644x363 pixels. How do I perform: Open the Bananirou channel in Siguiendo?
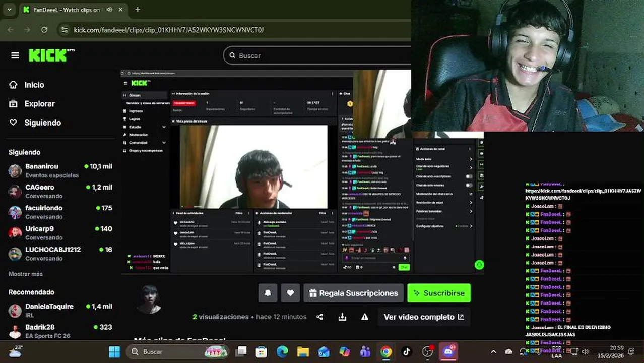60,170
